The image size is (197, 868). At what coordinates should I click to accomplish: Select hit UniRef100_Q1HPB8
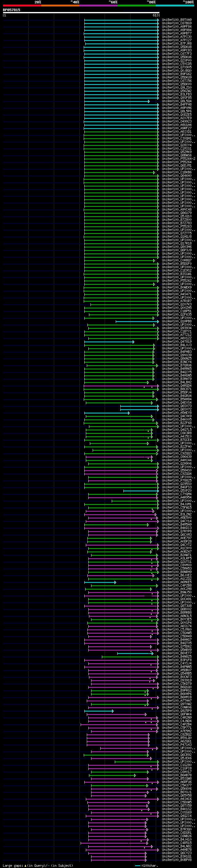[x=177, y=321]
